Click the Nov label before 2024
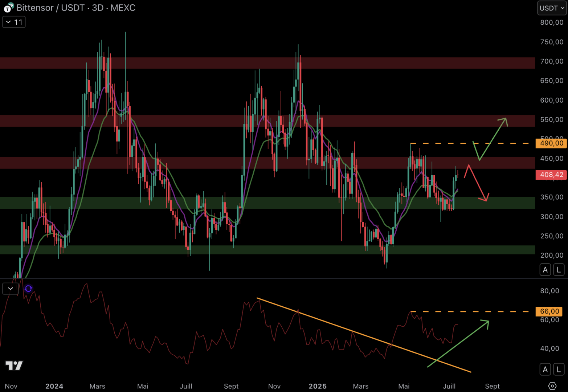The width and height of the screenshot is (568, 392). pyautogui.click(x=11, y=386)
